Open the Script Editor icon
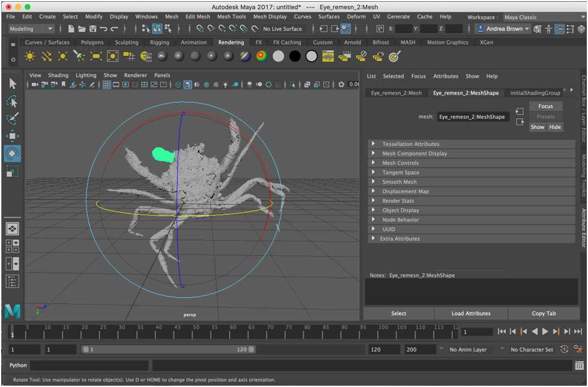This screenshot has width=588, height=387. point(580,365)
